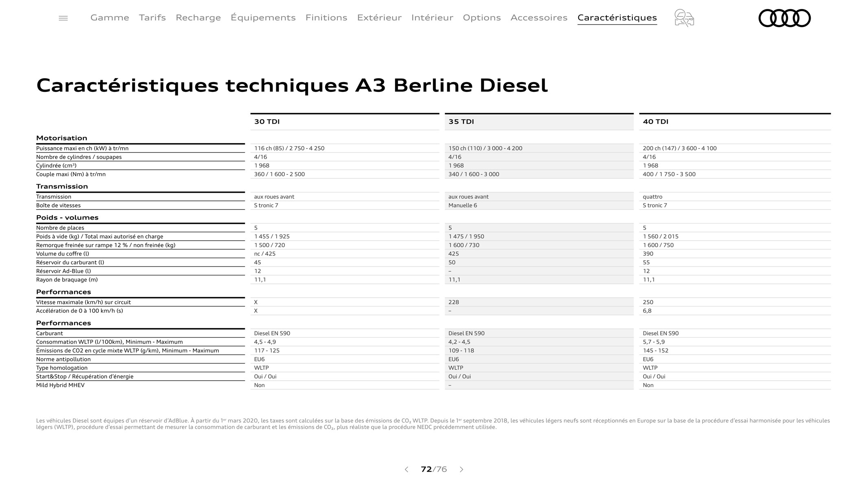The image size is (868, 488).
Task: Click 'Mild Hybrid MHEV' row label
Action: pyautogui.click(x=60, y=385)
